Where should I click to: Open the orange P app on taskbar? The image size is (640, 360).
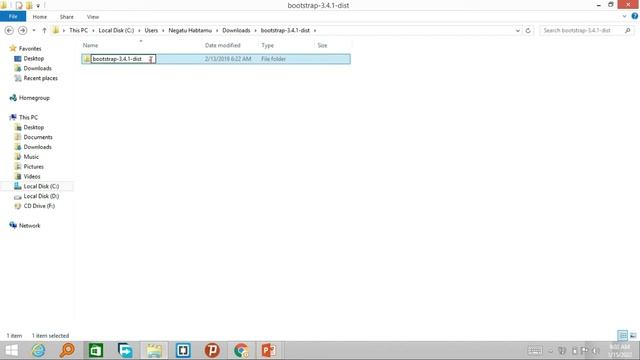212,351
